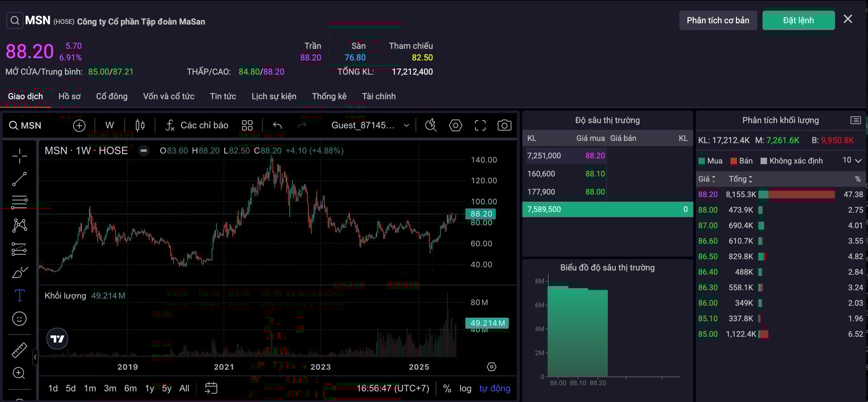
Task: Choose the text annotation tool
Action: pos(19,295)
